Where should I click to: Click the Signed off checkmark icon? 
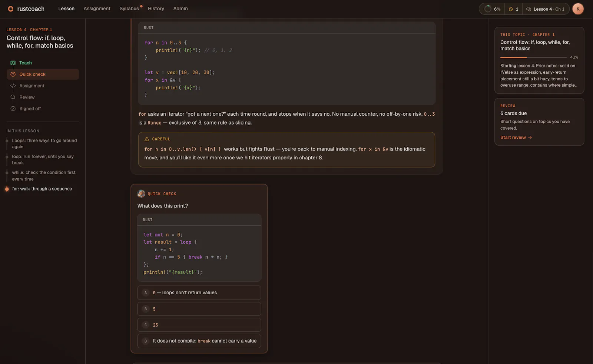tap(13, 109)
